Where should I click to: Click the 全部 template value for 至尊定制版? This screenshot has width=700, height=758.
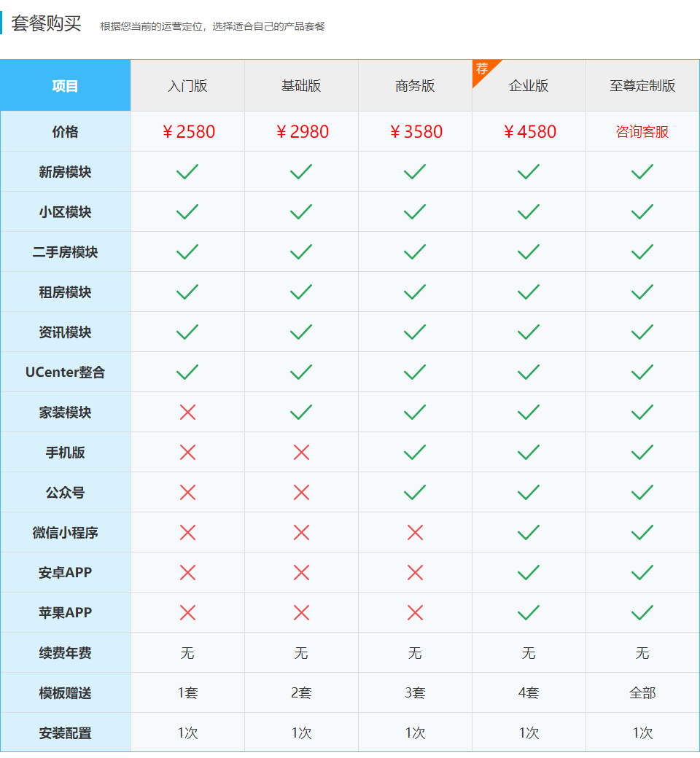[642, 693]
